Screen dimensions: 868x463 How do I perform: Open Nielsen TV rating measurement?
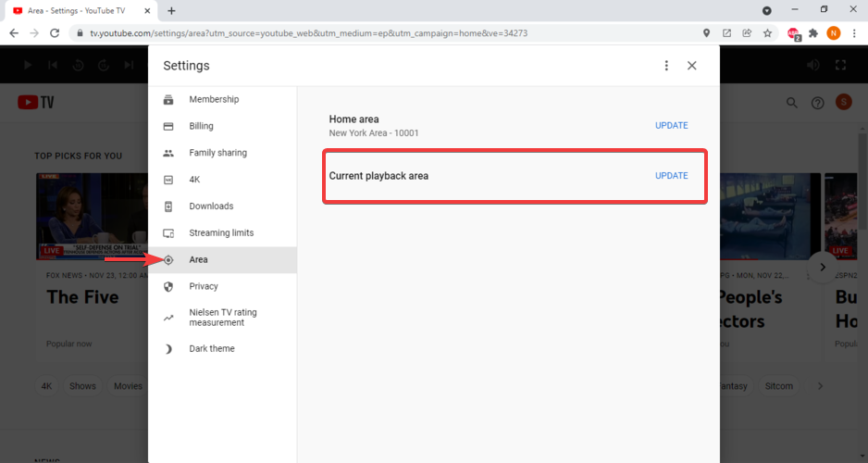tap(222, 317)
